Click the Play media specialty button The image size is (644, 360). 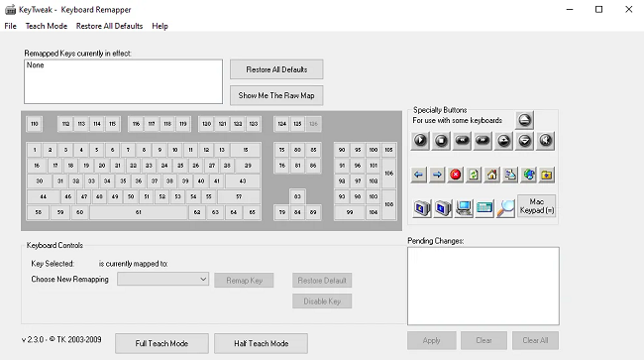click(420, 141)
